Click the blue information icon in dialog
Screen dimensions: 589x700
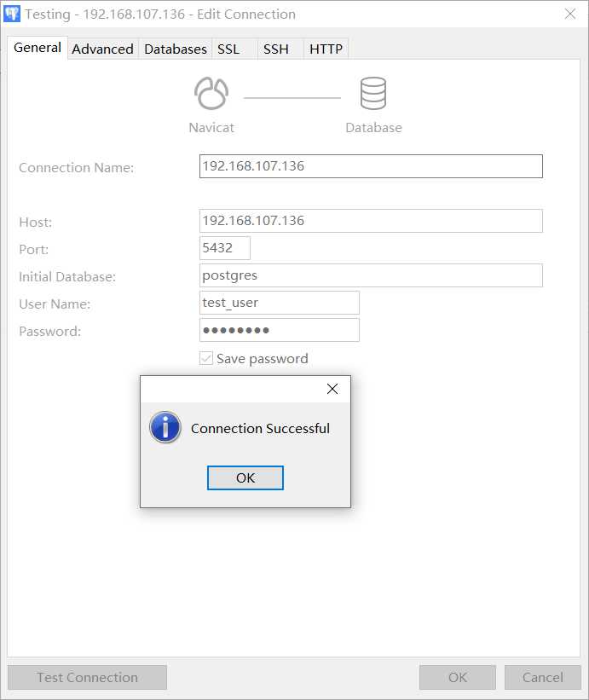pos(165,428)
